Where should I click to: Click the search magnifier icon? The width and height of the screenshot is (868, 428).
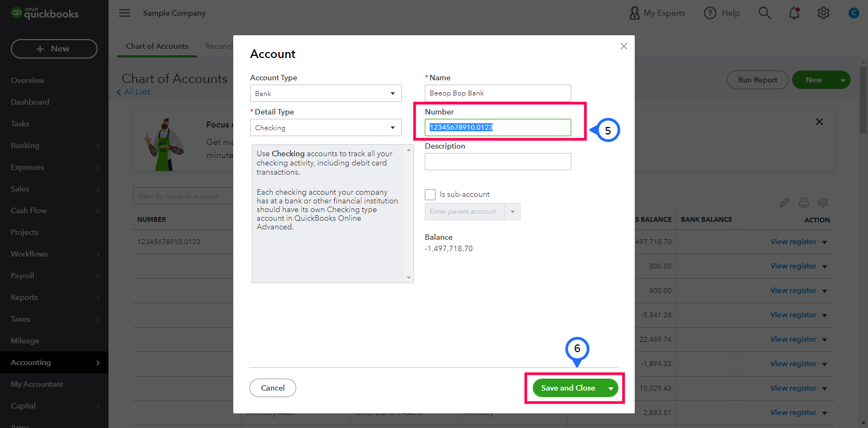coord(765,13)
